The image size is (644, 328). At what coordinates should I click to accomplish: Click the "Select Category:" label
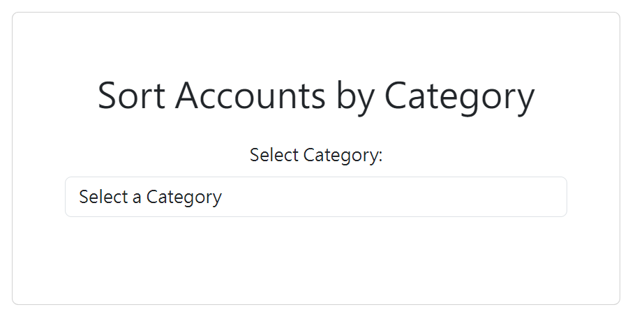[x=316, y=155]
